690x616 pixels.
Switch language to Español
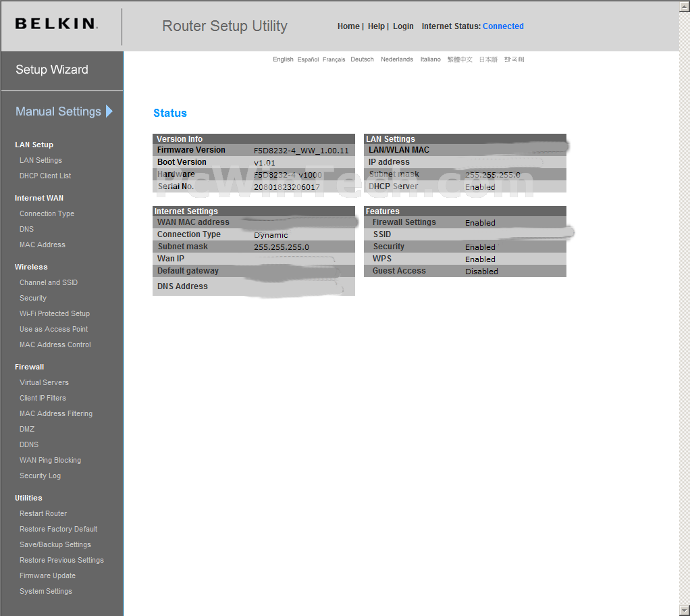tap(308, 59)
